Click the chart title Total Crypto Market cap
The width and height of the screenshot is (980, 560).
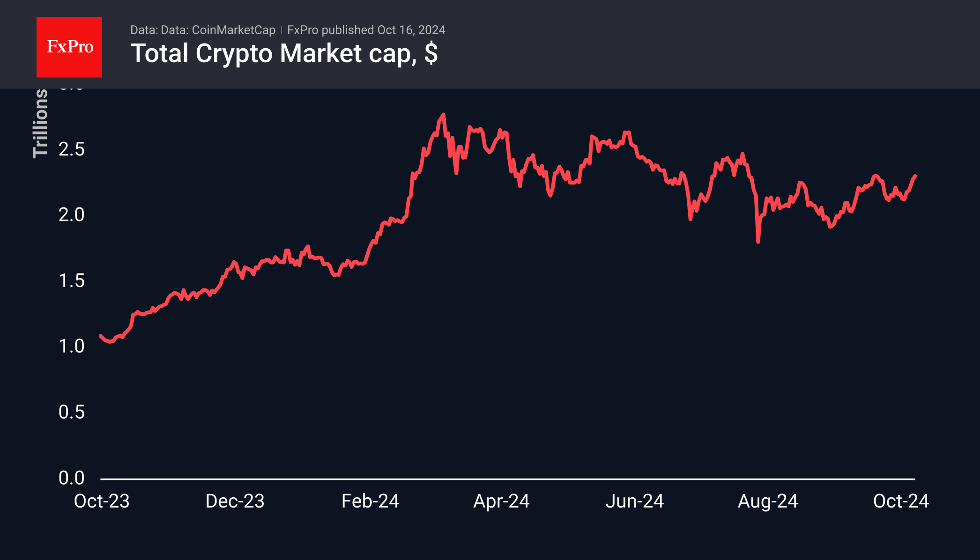[284, 53]
